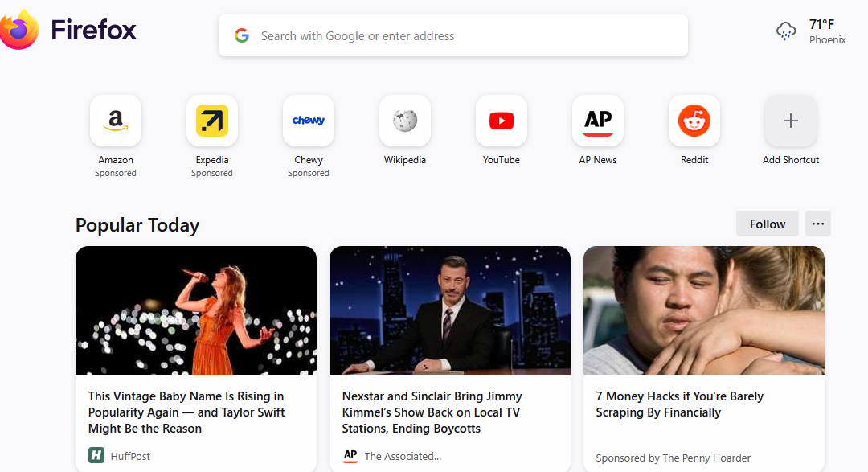Open the YouTube shortcut icon
This screenshot has width=868, height=472.
point(502,121)
